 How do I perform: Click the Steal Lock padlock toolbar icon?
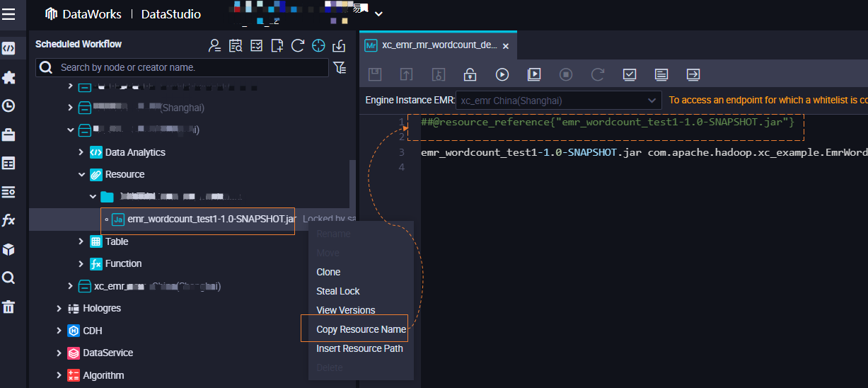coord(470,74)
